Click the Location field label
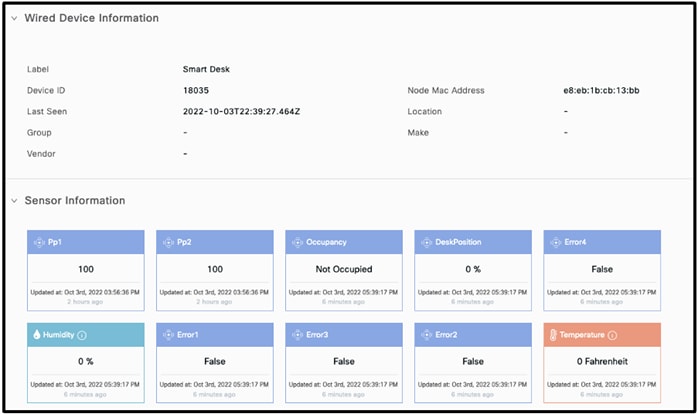 [x=425, y=112]
